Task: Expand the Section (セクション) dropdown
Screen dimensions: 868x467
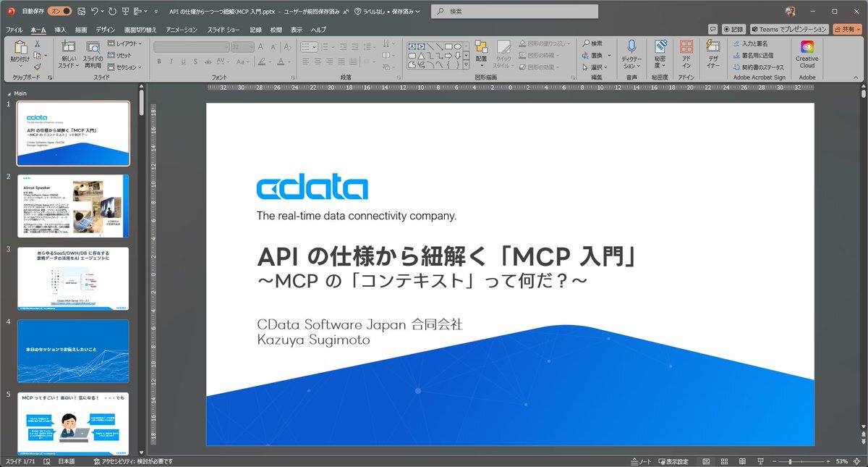Action: tap(124, 67)
